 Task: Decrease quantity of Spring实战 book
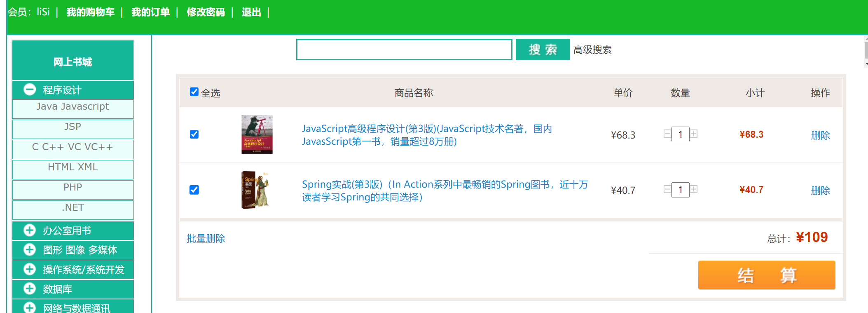click(667, 189)
